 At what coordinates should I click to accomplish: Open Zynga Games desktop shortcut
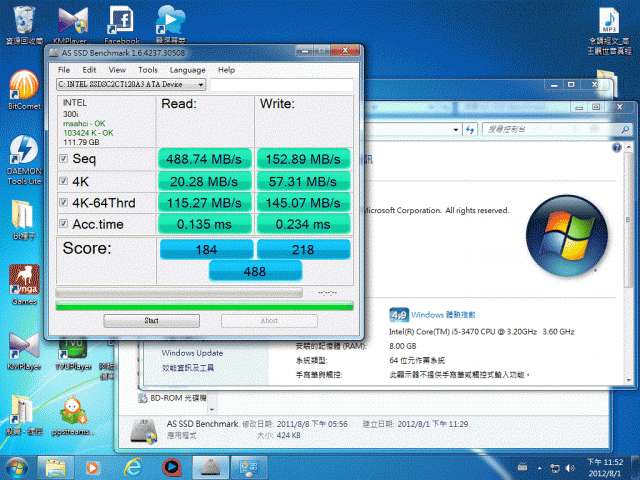tap(24, 280)
